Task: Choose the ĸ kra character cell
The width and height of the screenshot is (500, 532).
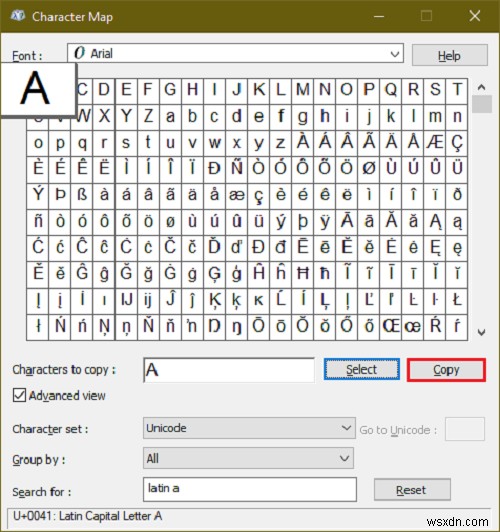Action: tap(258, 301)
